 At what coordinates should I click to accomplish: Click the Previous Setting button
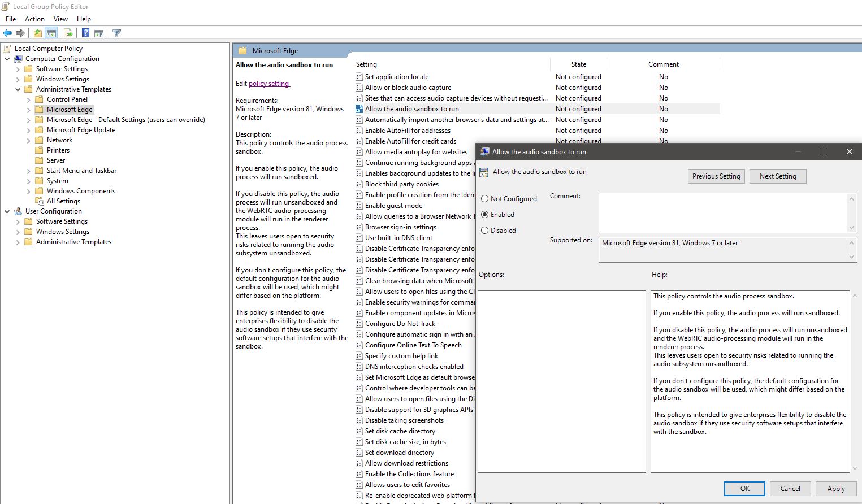716,176
